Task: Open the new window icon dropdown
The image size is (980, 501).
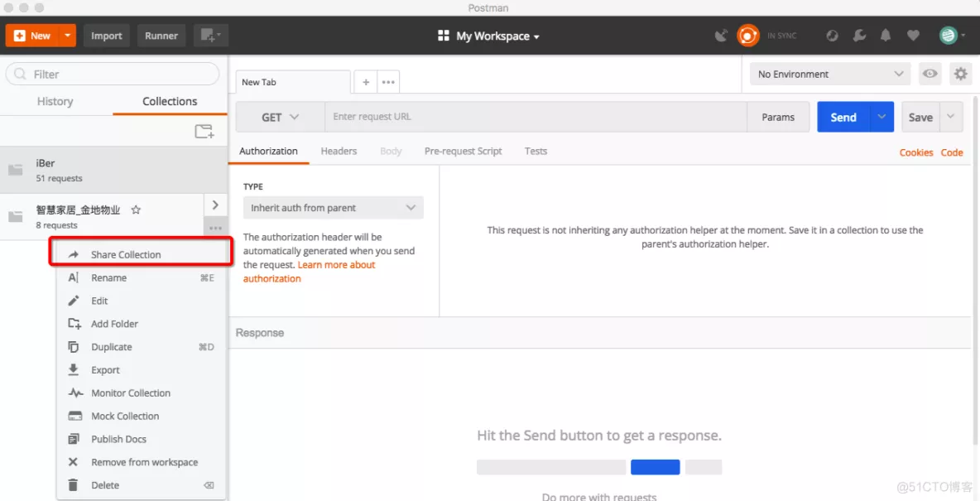Action: [211, 36]
